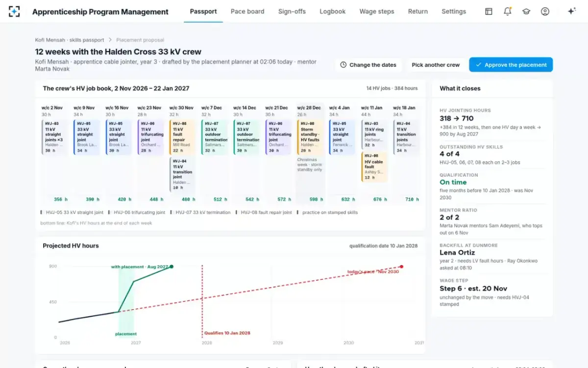588x368 pixels.
Task: Open the Settings tab
Action: point(454,11)
